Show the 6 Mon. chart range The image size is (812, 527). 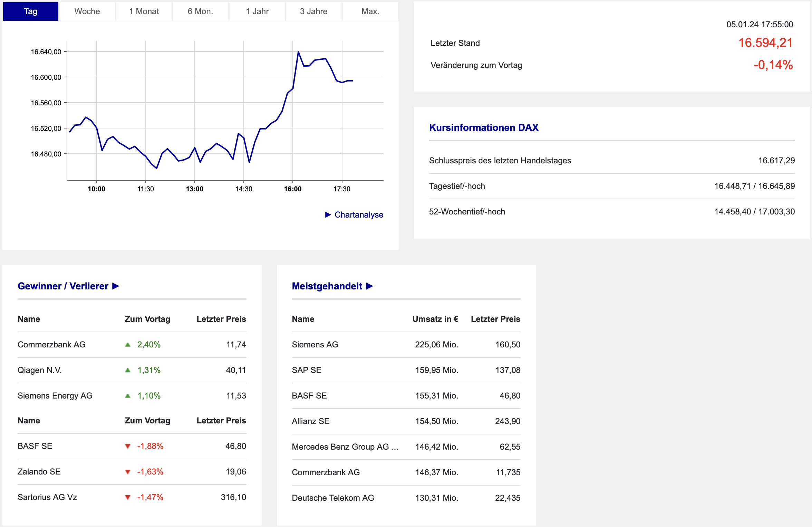pyautogui.click(x=200, y=11)
